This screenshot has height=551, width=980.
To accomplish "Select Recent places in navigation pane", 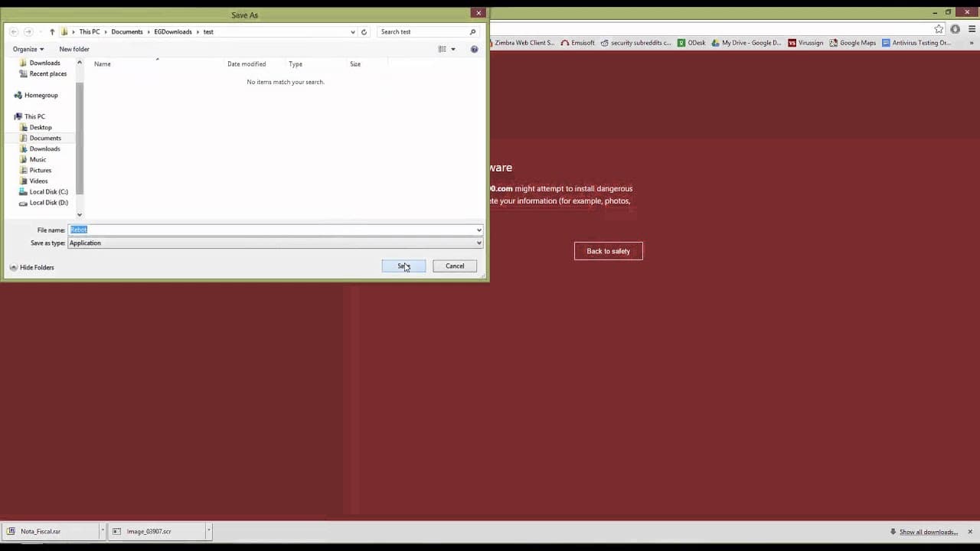I will [47, 73].
